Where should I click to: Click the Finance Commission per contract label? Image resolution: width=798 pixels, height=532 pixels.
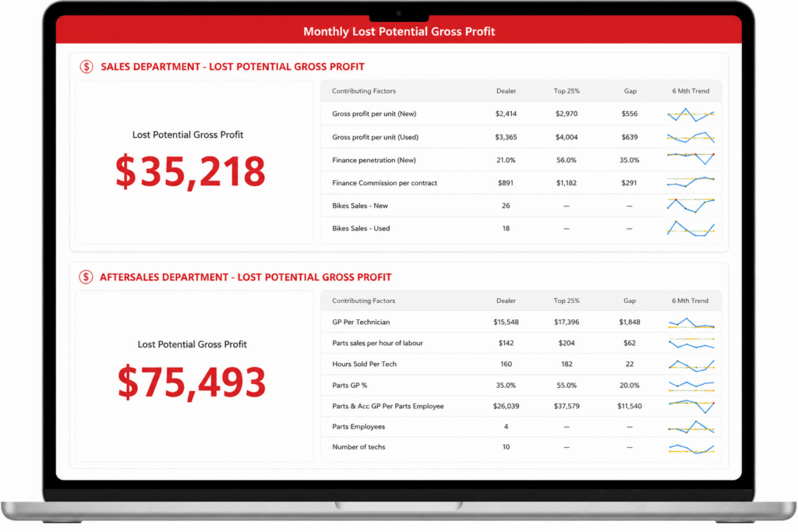385,182
